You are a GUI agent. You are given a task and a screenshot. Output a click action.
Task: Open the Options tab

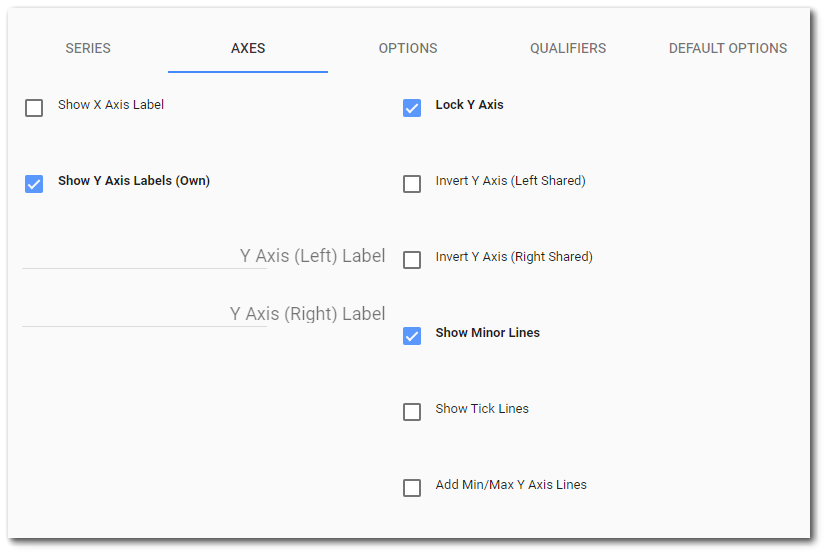[x=408, y=48]
